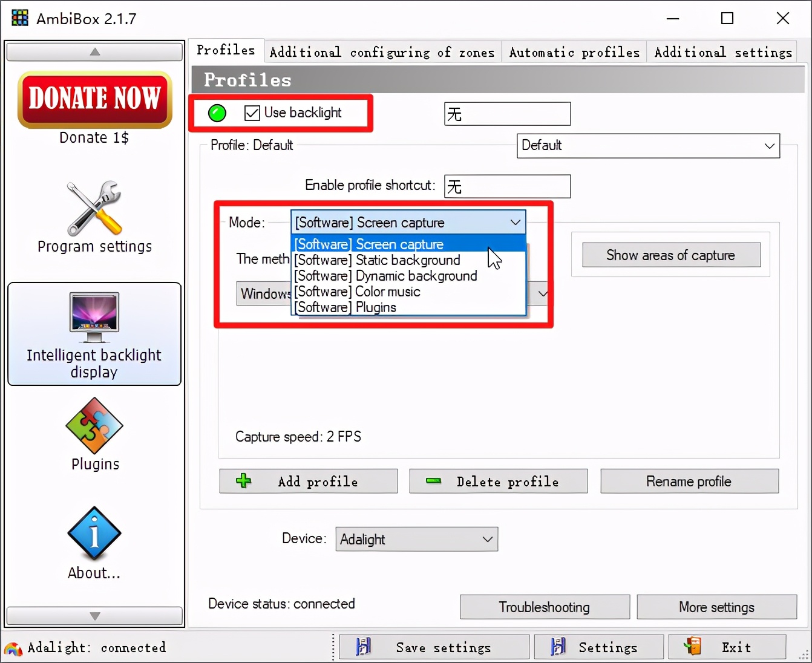Click the Exit button
The width and height of the screenshot is (812, 663).
pyautogui.click(x=727, y=647)
